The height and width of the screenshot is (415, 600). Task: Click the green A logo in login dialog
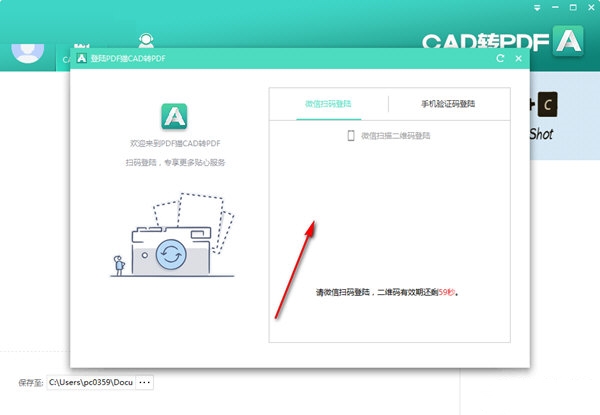(x=174, y=116)
